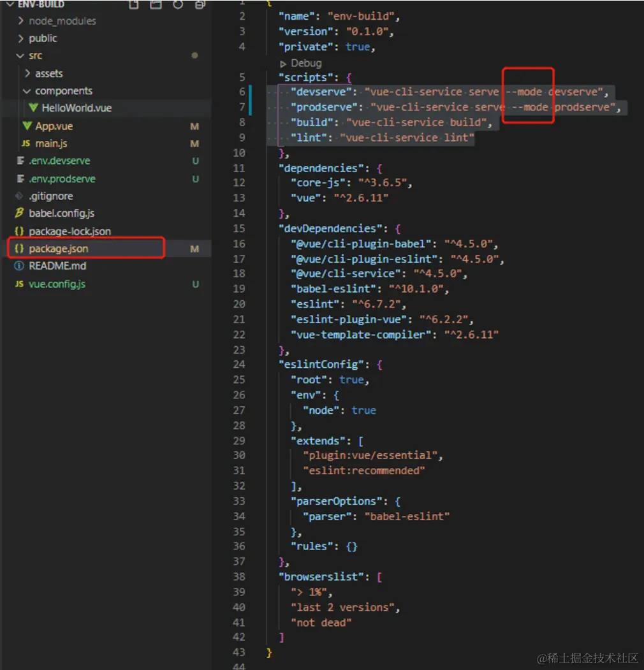Click the Babel icon beside babel.config.js

pos(19,214)
